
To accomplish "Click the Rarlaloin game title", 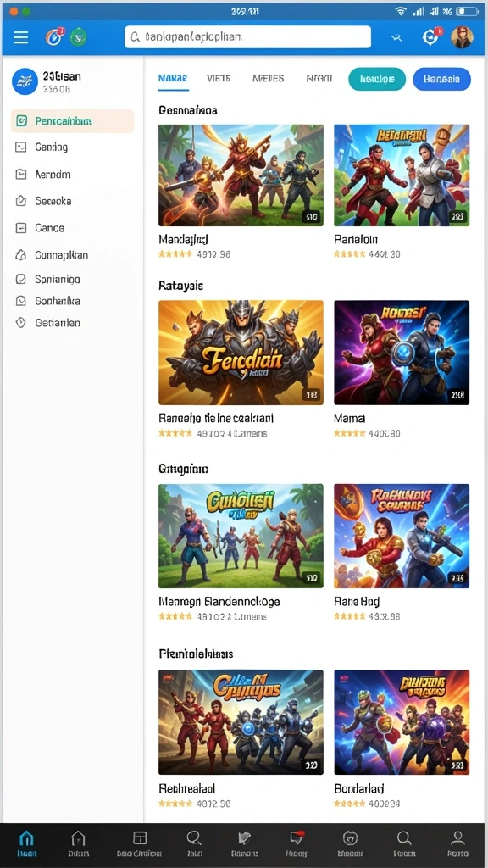I will pyautogui.click(x=356, y=240).
